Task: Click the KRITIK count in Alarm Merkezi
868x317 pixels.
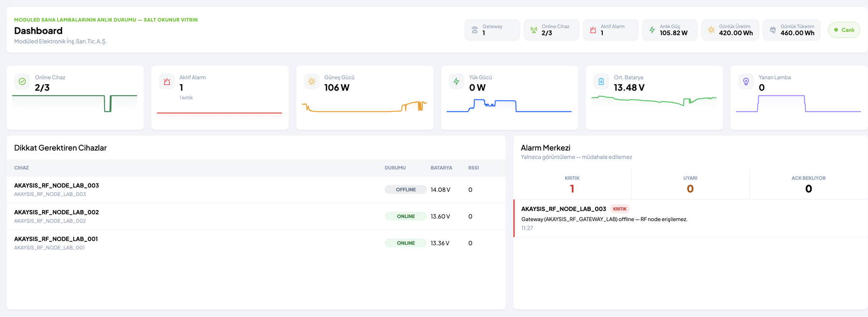Action: [x=572, y=189]
